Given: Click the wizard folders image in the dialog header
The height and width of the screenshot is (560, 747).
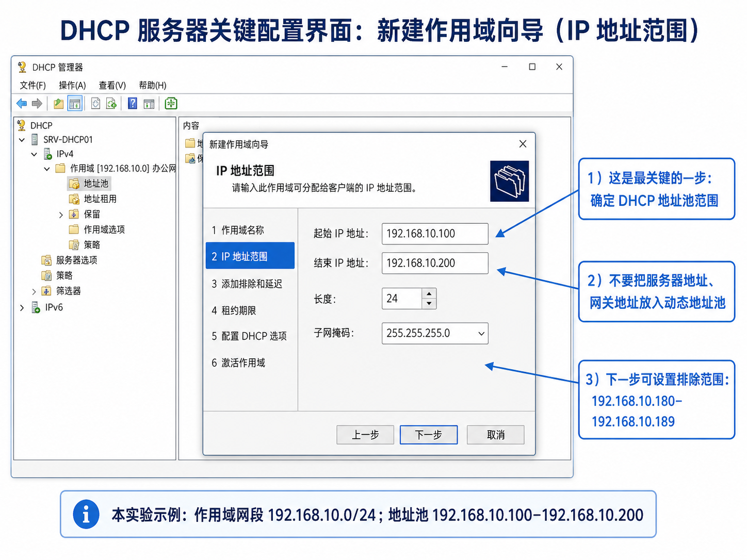Looking at the screenshot, I should [509, 181].
